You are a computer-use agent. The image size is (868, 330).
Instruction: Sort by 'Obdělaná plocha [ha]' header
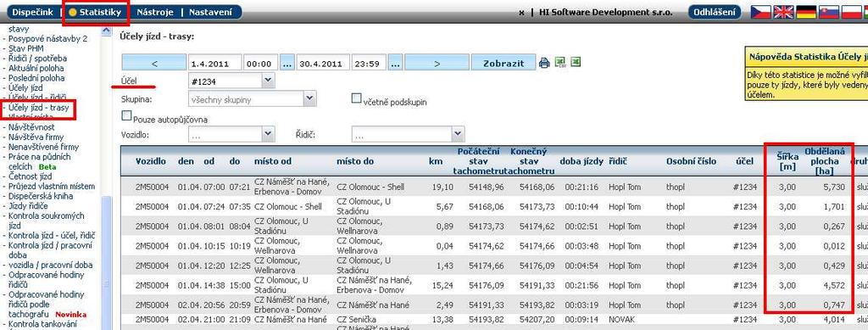[824, 160]
